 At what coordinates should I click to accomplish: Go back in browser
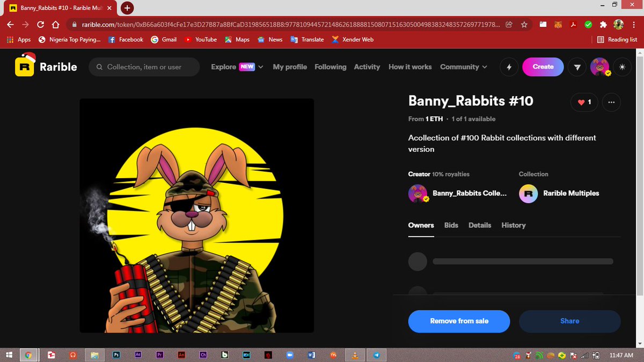pos(10,25)
